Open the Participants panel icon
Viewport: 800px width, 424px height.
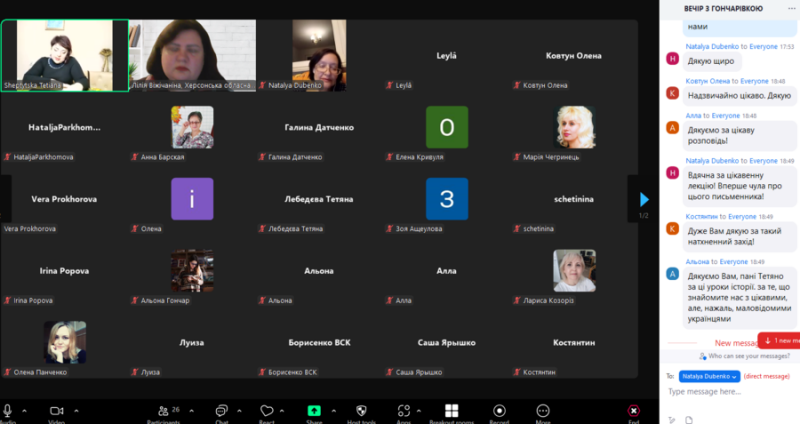(x=164, y=410)
